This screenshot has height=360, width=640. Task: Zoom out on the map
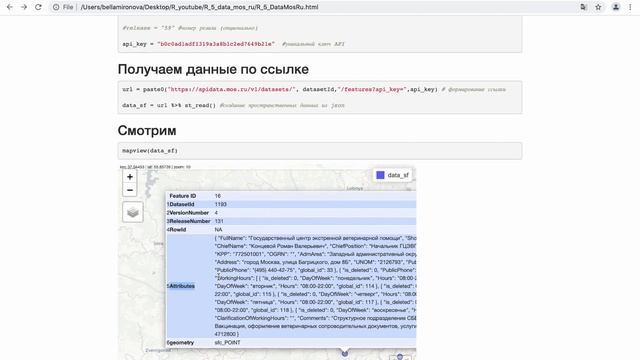point(130,190)
